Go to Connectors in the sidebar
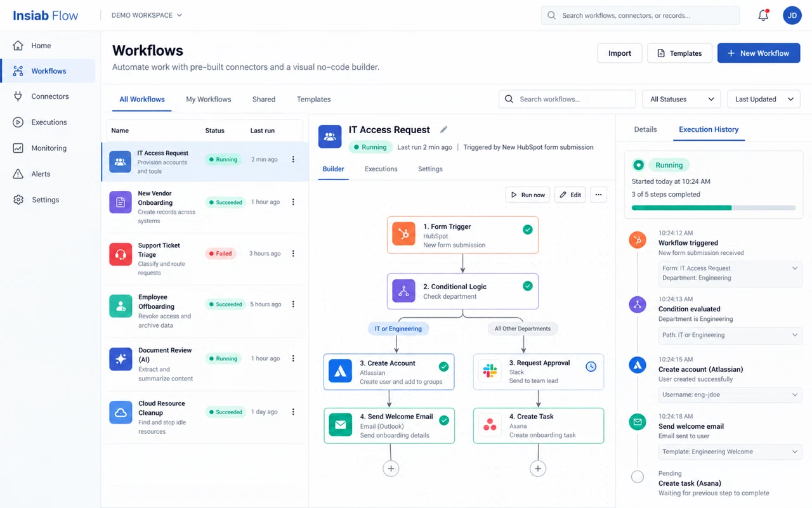The width and height of the screenshot is (812, 508). (x=48, y=96)
